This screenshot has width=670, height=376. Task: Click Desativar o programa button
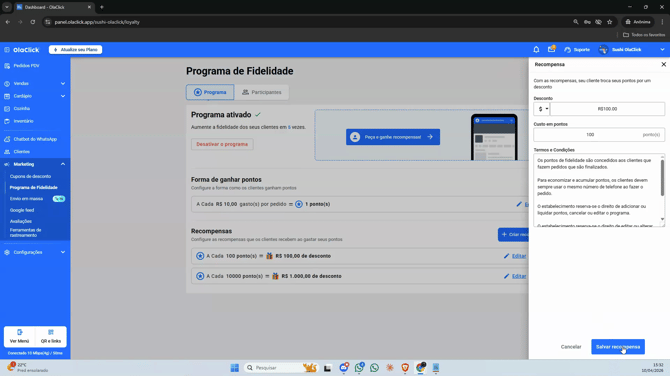(222, 144)
